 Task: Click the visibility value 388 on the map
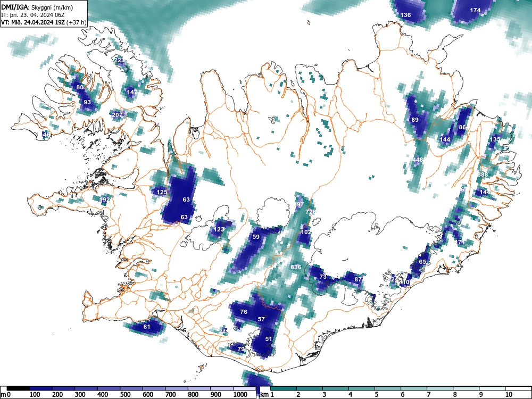(483, 174)
